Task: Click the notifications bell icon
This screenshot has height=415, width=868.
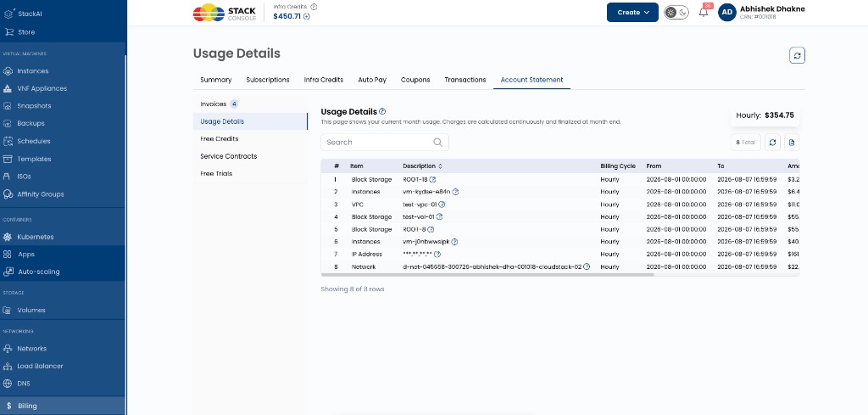Action: 704,12
